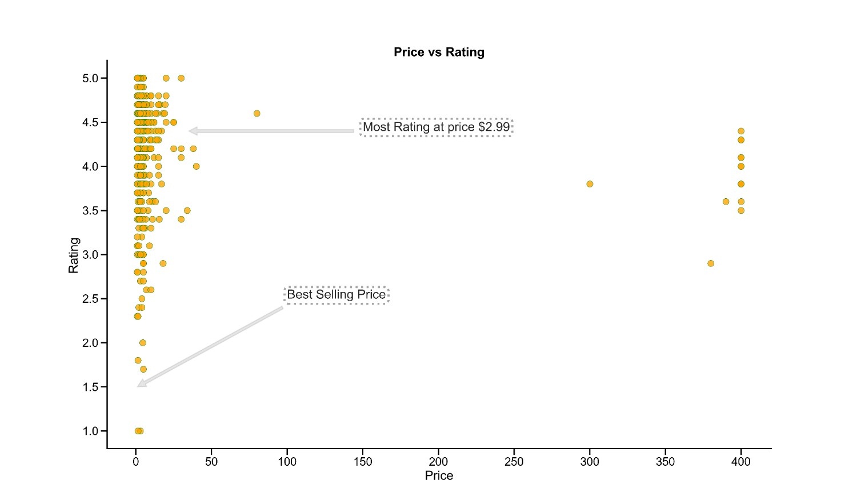
Task: Click the 350 tick label on the Price axis
Action: pos(665,462)
